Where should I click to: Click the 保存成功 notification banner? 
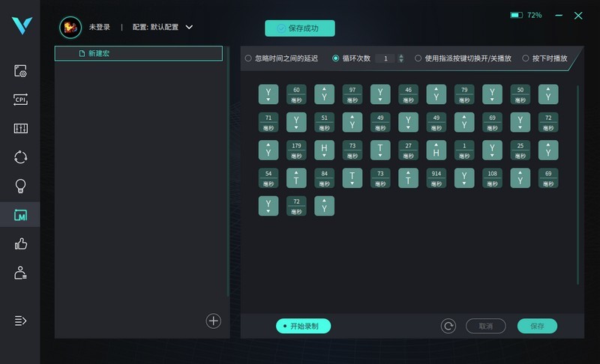[300, 28]
